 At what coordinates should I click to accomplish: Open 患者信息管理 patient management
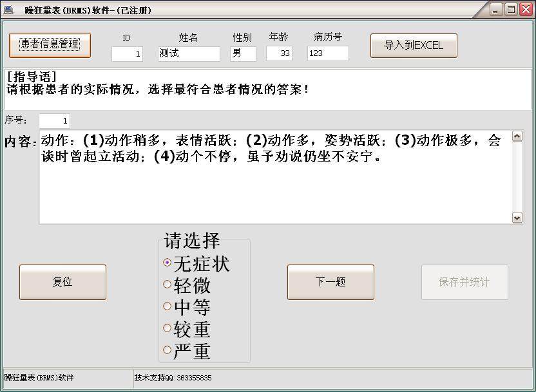click(50, 45)
